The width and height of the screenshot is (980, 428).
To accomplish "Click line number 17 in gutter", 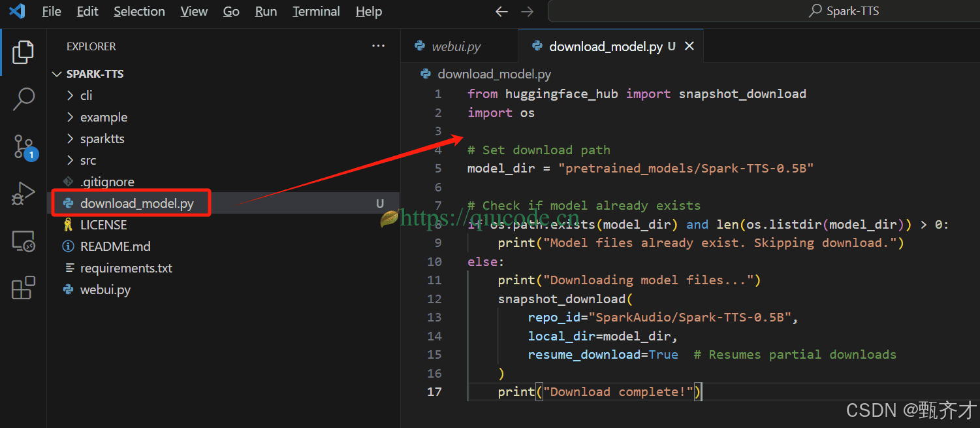I will (435, 392).
